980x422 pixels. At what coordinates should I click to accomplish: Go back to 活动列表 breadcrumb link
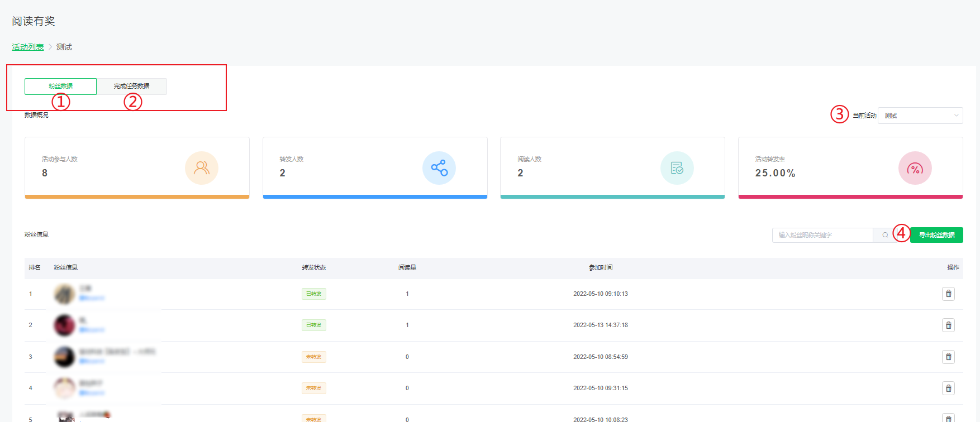[28, 47]
